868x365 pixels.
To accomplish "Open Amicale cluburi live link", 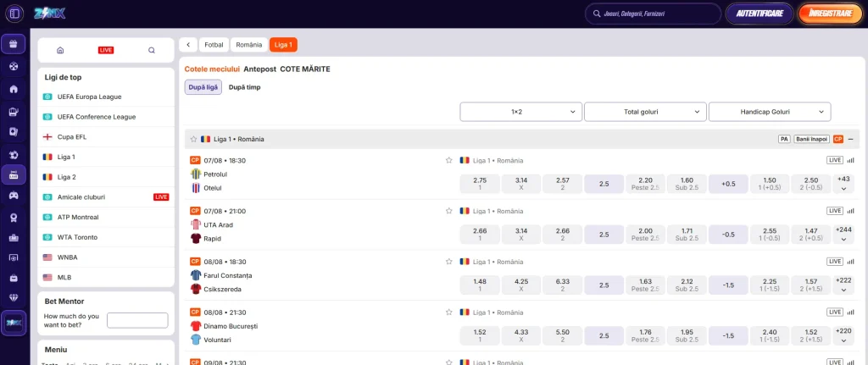I will pos(106,196).
